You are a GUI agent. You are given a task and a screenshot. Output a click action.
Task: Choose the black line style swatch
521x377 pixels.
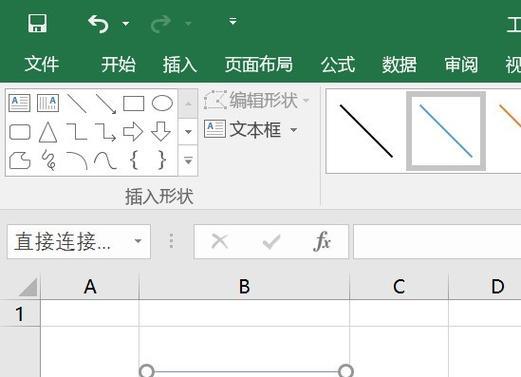[x=366, y=131]
